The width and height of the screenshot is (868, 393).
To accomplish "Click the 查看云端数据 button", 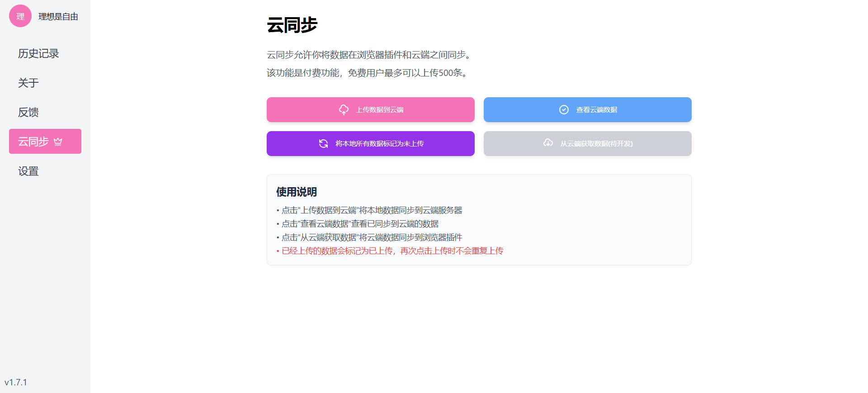I will click(588, 109).
